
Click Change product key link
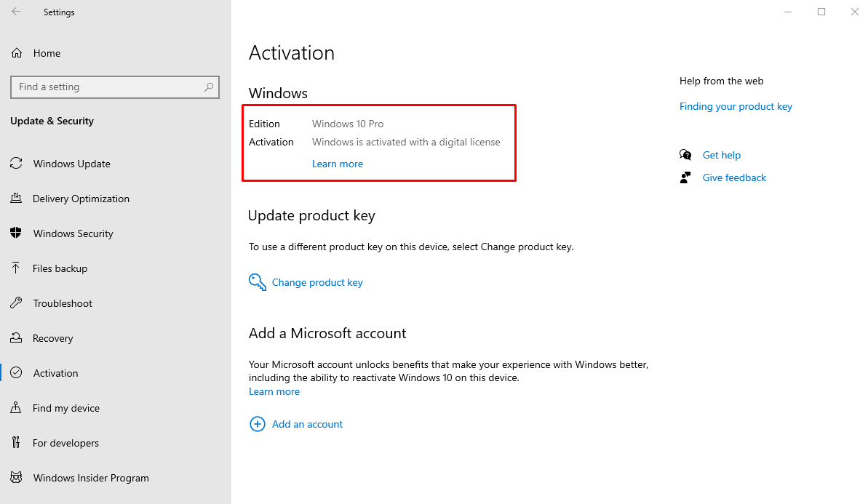point(317,282)
